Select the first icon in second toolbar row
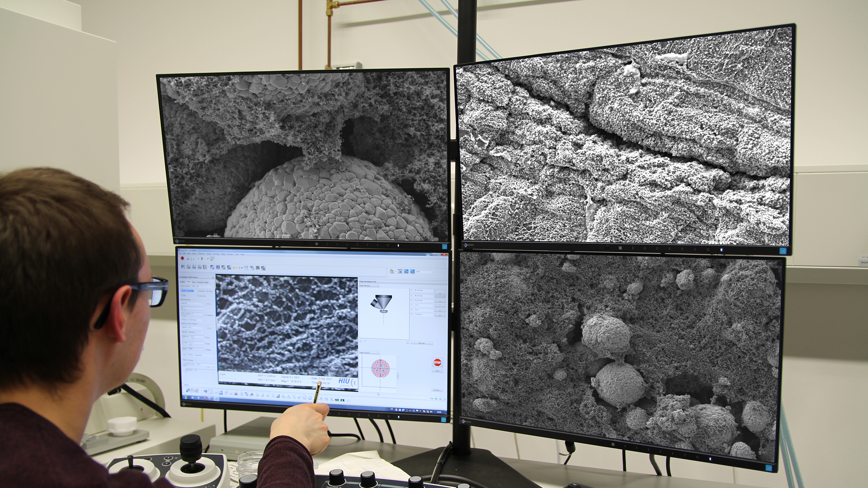 pyautogui.click(x=183, y=267)
